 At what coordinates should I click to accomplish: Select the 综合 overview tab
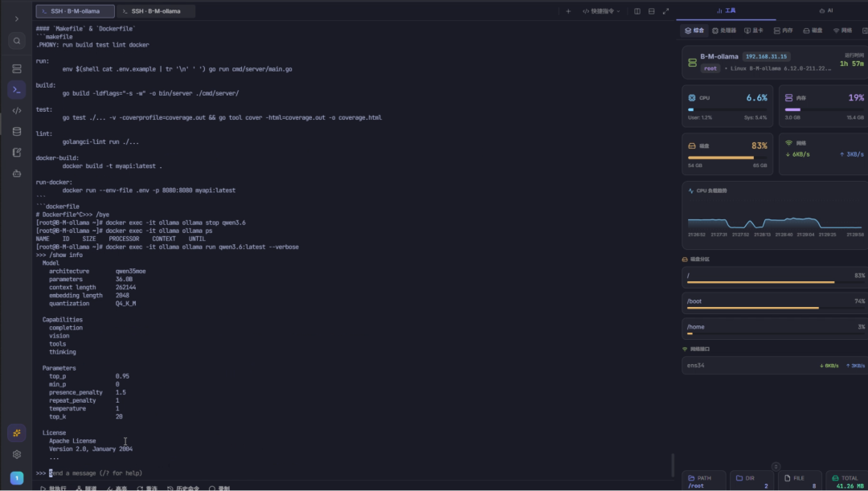694,31
